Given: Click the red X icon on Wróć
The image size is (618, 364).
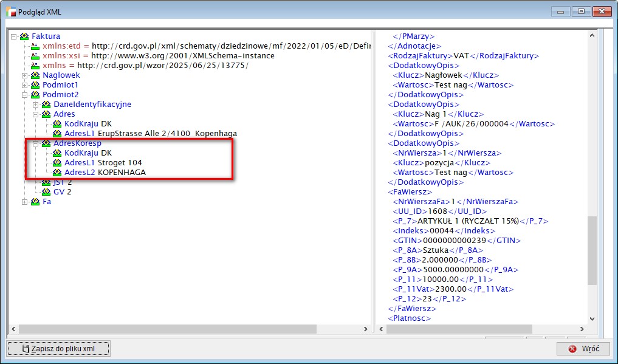Looking at the screenshot, I should click(x=572, y=349).
